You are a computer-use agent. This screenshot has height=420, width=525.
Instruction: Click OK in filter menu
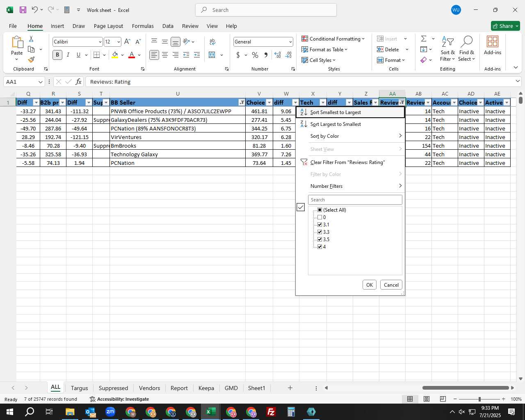(x=370, y=285)
